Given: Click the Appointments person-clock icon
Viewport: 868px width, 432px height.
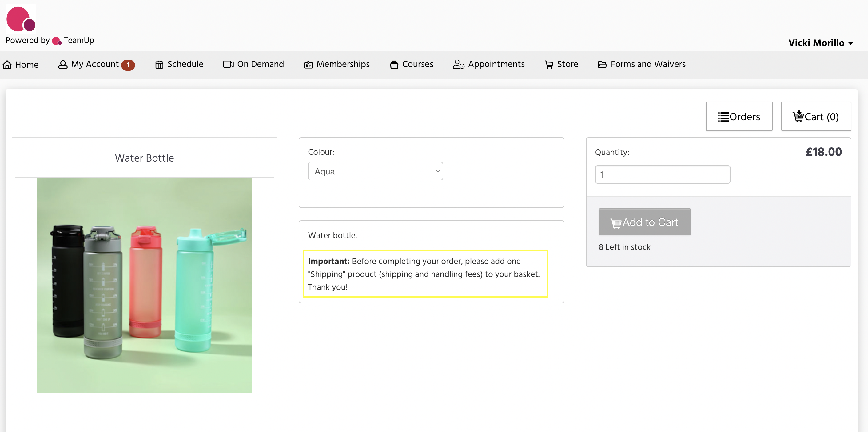Looking at the screenshot, I should [x=458, y=64].
